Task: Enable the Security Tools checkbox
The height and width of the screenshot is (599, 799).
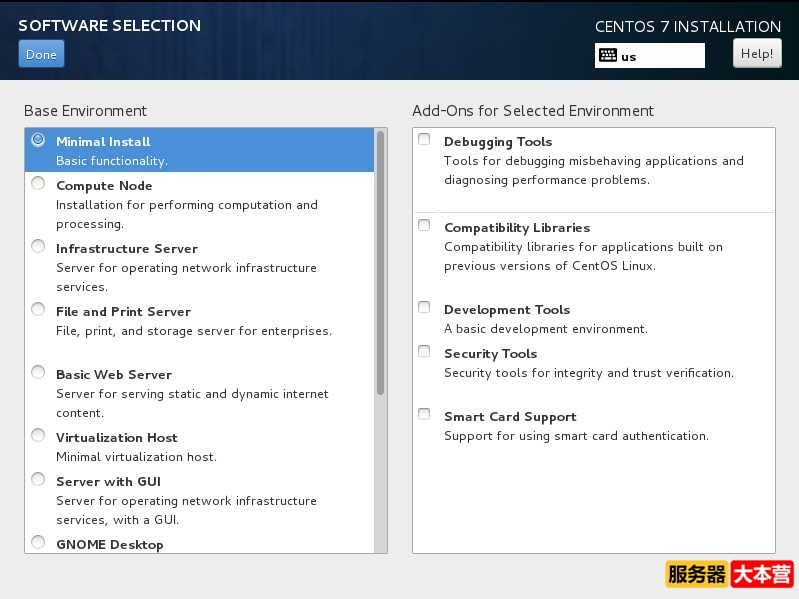Action: 424,351
